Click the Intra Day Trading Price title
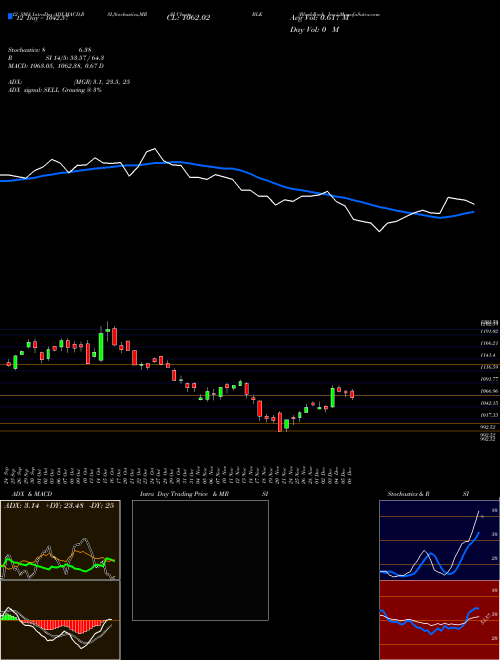500x660 pixels. 204,494
